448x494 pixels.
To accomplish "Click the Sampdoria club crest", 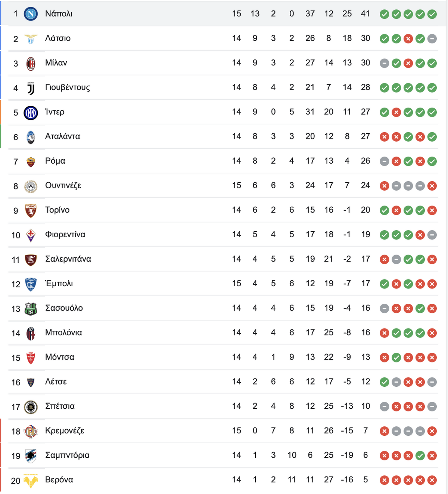I will 31,456.
